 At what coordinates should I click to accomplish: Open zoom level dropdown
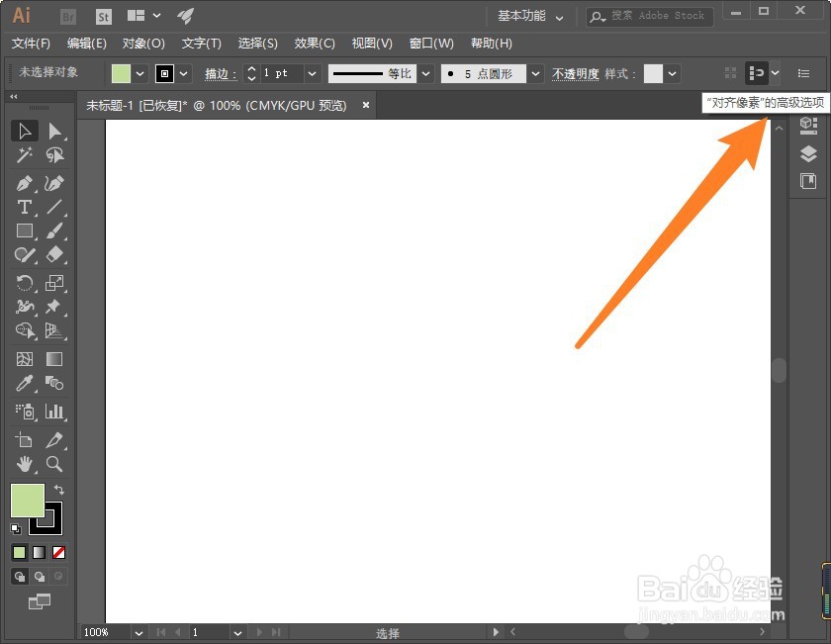pyautogui.click(x=138, y=633)
